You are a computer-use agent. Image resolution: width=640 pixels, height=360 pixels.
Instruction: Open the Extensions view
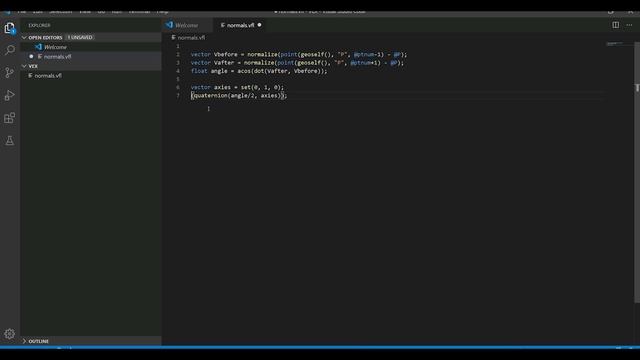(x=9, y=118)
